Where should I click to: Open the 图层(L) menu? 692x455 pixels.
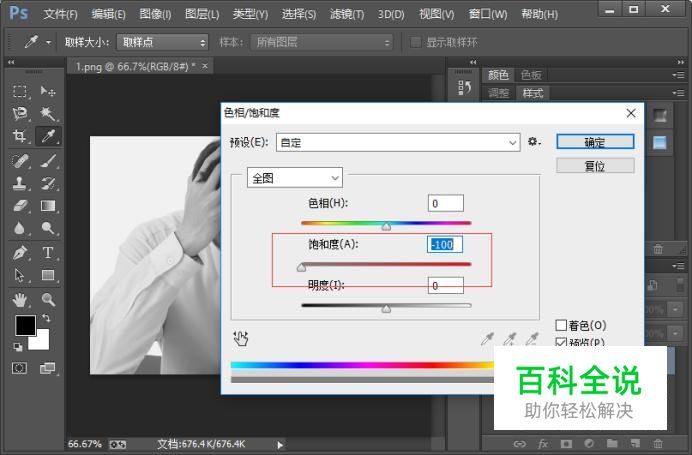pos(202,14)
